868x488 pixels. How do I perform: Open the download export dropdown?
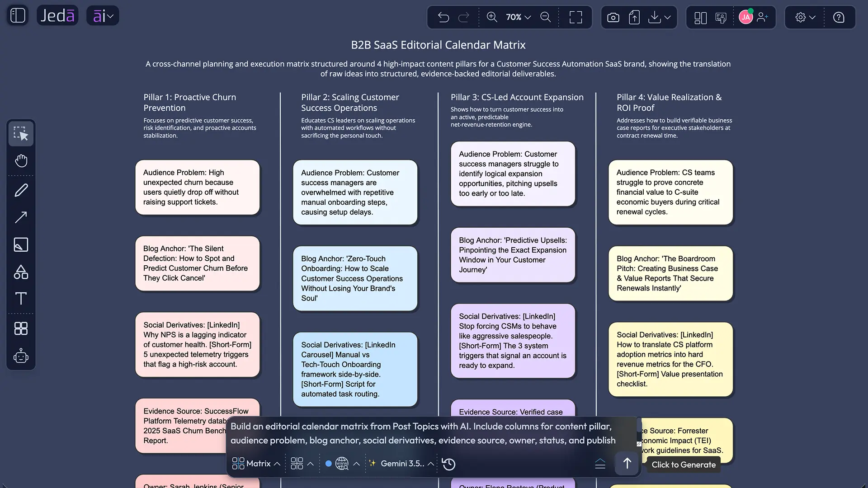(x=660, y=17)
